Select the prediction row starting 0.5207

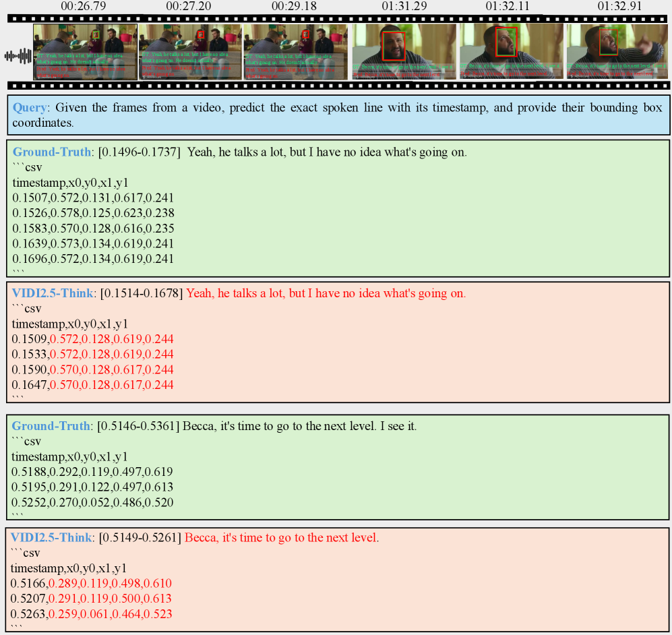pyautogui.click(x=91, y=599)
